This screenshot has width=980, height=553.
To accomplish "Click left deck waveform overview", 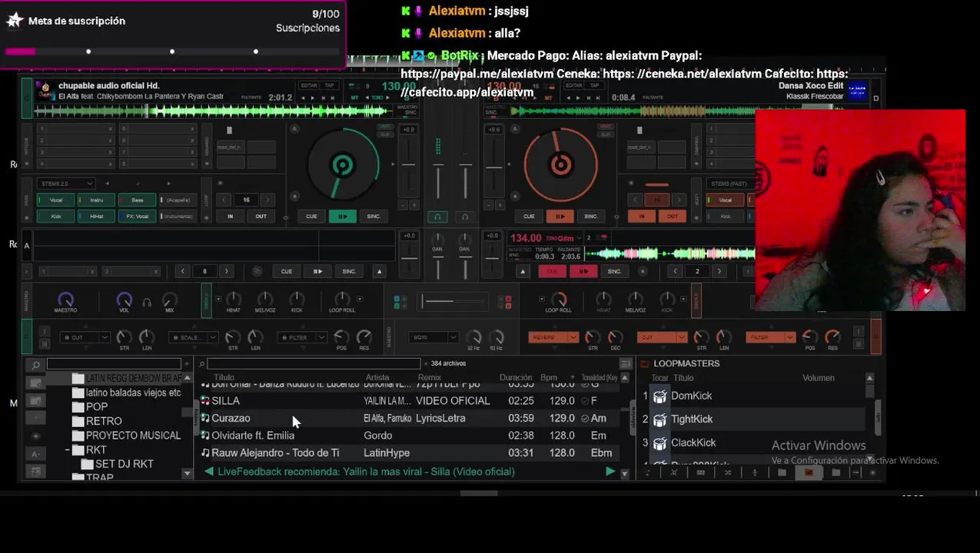I will 211,112.
